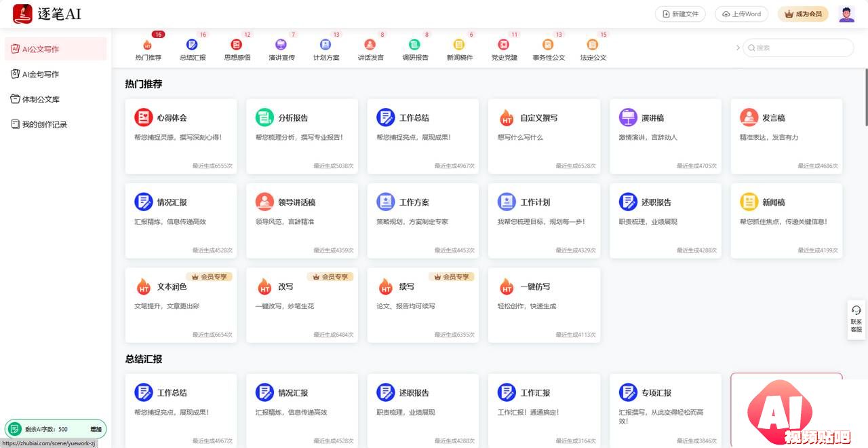Switch to the 党史党建 category tab
This screenshot has height=448, width=868.
504,50
